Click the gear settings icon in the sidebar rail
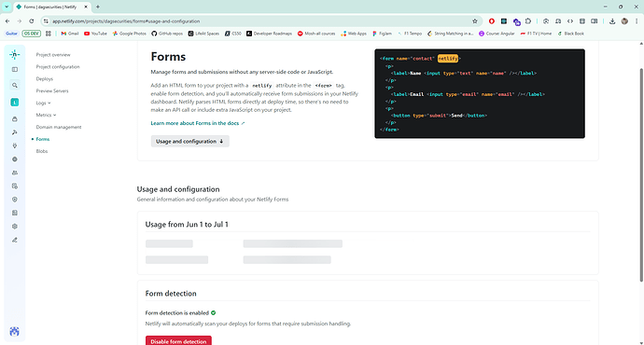Screen dimensions: 644x345 pos(15,227)
